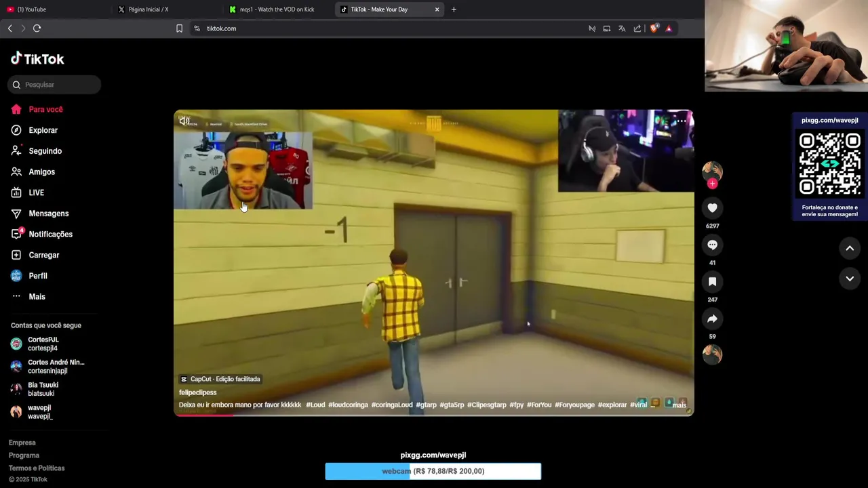Switch to the YouTube browser tab
The width and height of the screenshot is (868, 488).
click(56, 9)
